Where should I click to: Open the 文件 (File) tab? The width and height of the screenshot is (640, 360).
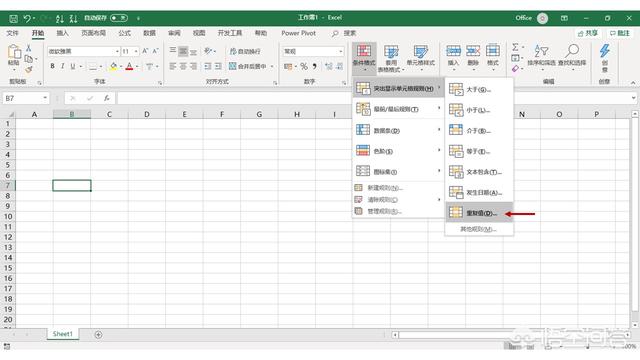tap(13, 33)
